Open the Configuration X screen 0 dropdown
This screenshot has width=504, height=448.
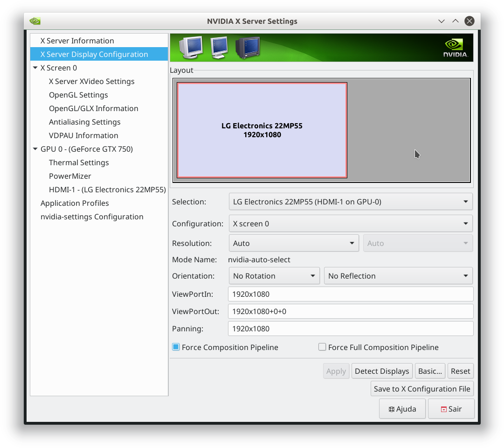click(x=351, y=224)
